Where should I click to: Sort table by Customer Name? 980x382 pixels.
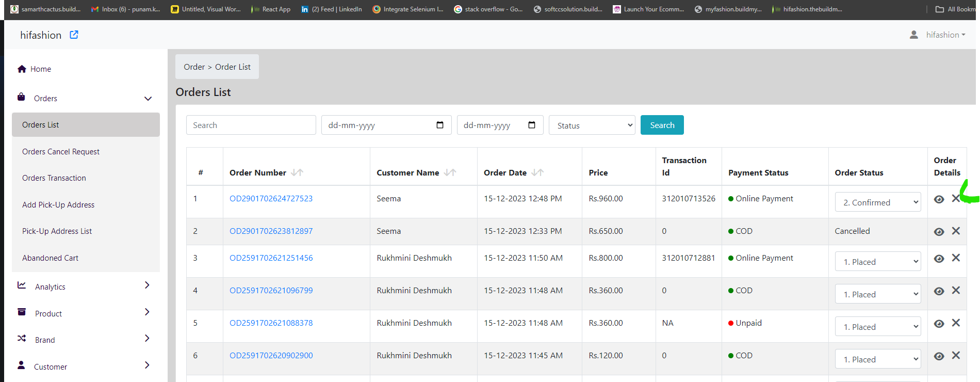pos(450,172)
